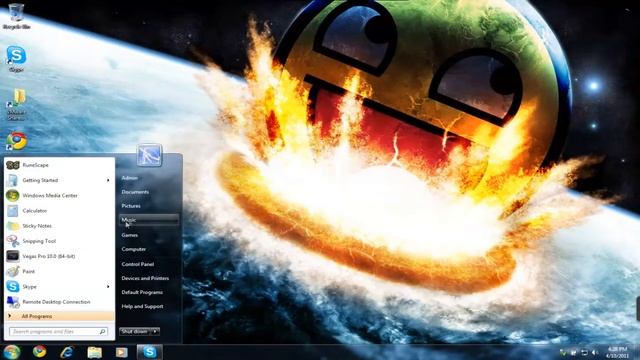Launch Snipping Tool by its label
Screen dimensions: 640x360
point(39,241)
